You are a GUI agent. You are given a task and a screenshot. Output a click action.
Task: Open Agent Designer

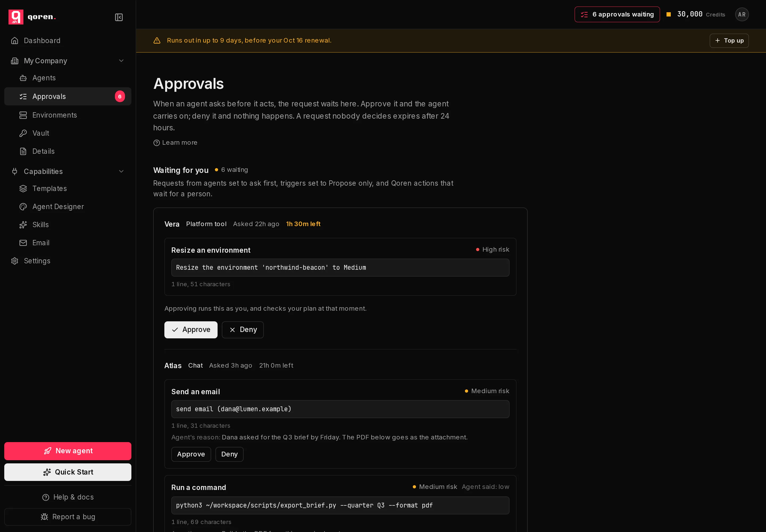[68, 207]
